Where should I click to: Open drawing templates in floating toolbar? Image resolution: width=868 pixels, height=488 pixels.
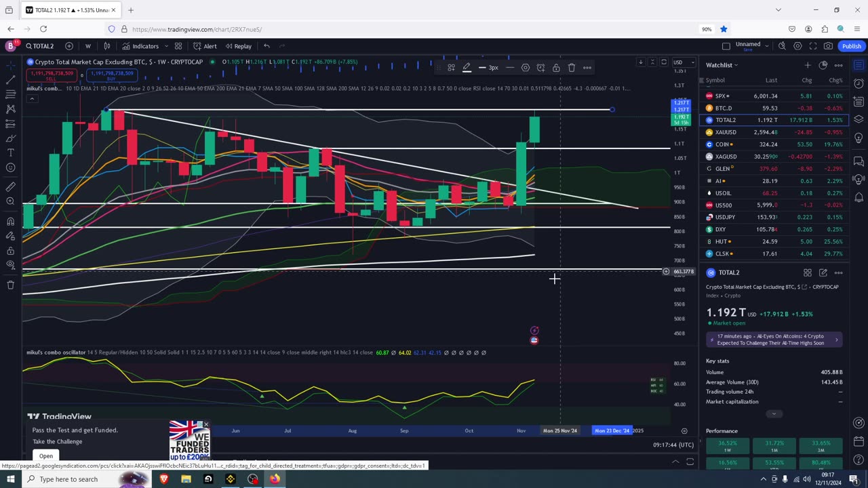click(451, 67)
